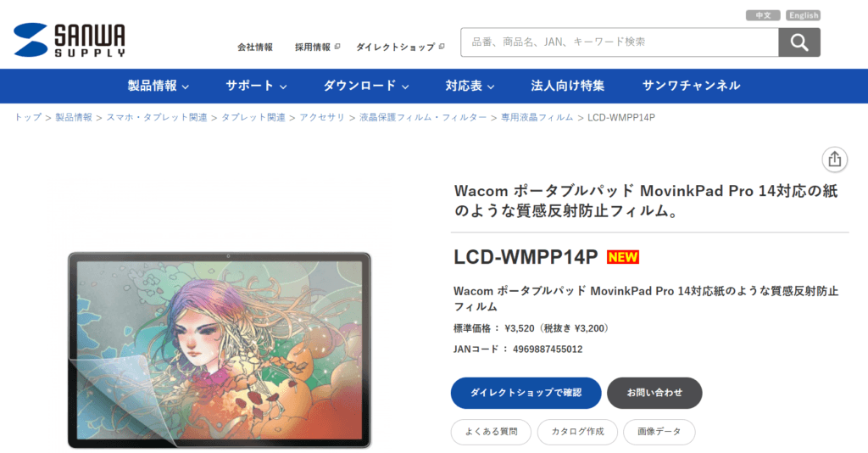
Task: Open サンワチャンネル menu item
Action: tap(691, 86)
